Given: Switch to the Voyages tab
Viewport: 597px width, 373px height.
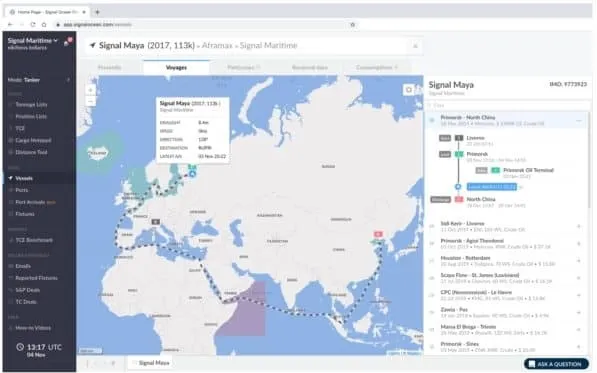Looking at the screenshot, I should click(176, 67).
